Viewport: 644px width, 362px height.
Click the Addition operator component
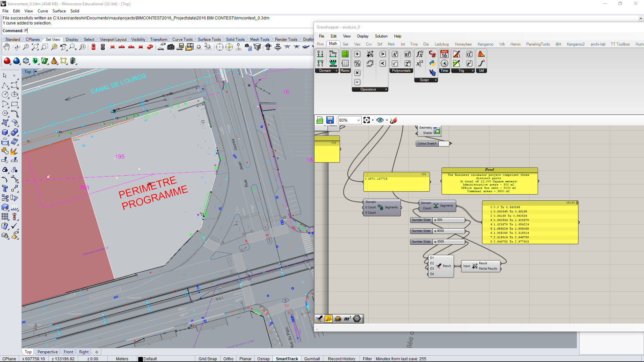tap(357, 54)
